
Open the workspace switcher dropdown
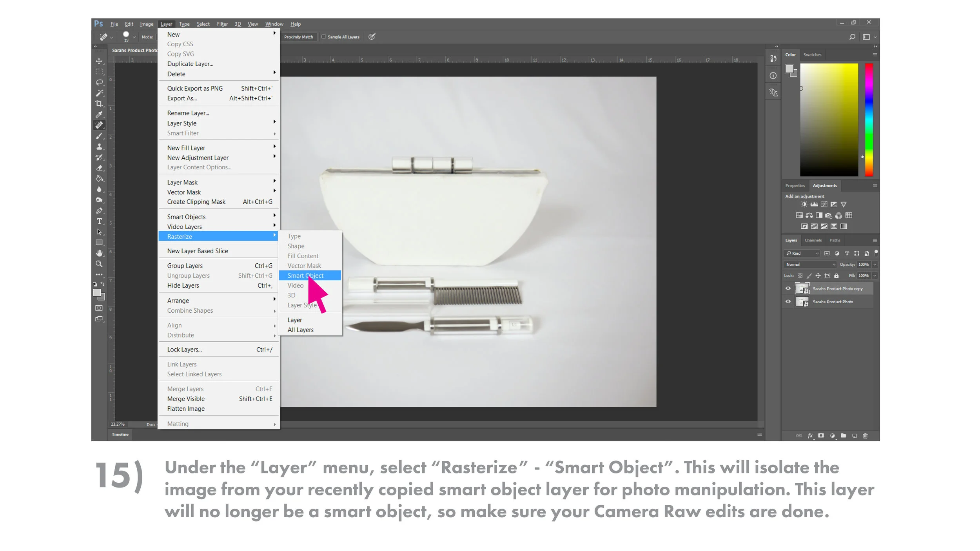[869, 37]
